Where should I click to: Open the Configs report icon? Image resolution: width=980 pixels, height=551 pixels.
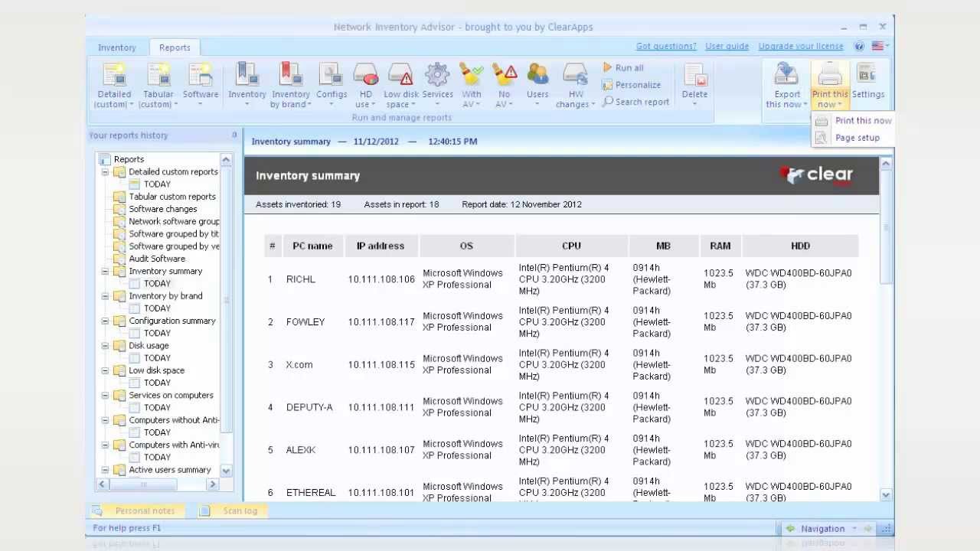tap(332, 75)
